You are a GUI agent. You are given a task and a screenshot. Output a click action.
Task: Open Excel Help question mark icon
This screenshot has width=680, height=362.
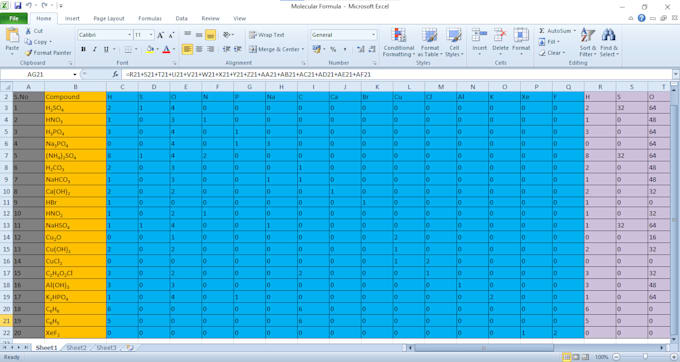(641, 18)
